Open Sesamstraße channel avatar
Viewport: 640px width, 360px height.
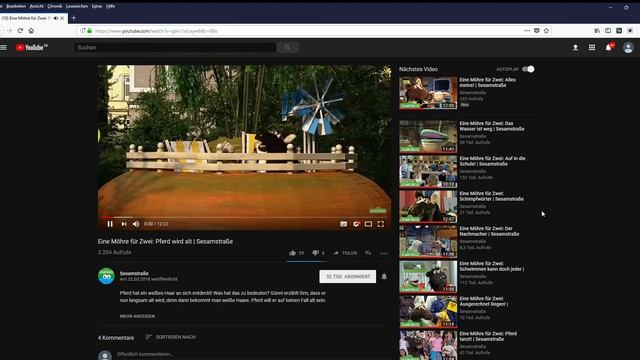click(x=106, y=276)
